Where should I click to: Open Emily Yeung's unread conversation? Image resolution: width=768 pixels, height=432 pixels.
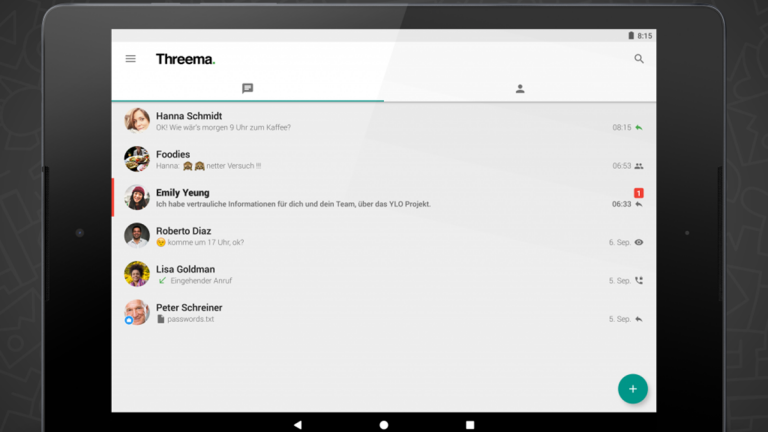[x=380, y=198]
